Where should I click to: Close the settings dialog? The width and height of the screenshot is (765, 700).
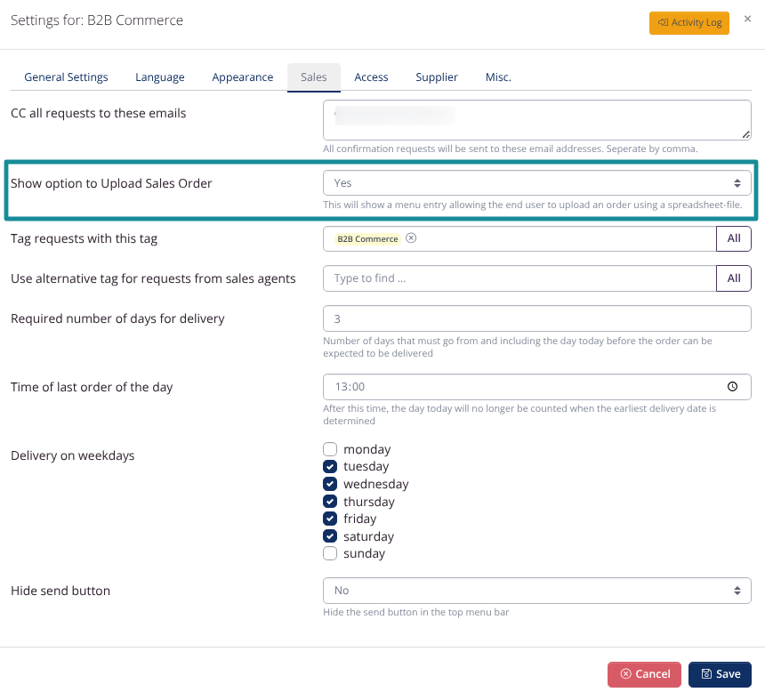pos(747,19)
